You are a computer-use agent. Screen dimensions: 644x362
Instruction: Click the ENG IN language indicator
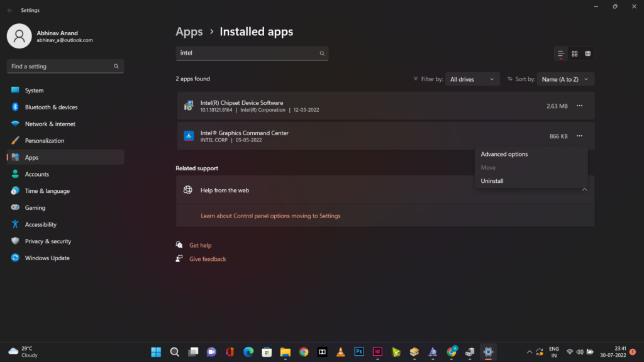(x=554, y=352)
